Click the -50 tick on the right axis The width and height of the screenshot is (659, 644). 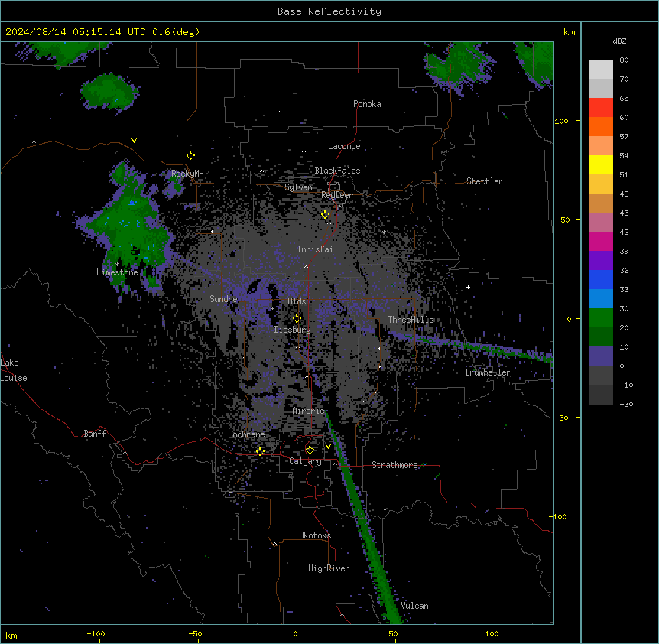pos(561,418)
